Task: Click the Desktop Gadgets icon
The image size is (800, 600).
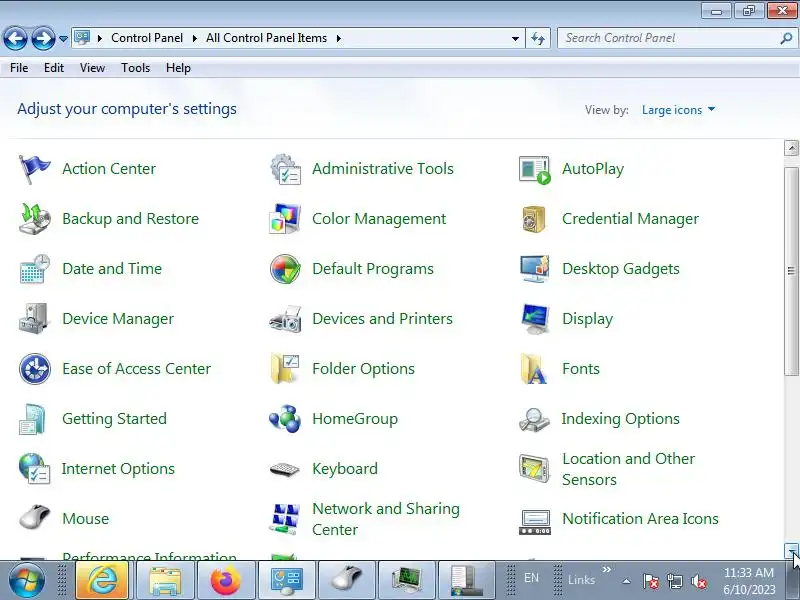Action: click(x=535, y=269)
